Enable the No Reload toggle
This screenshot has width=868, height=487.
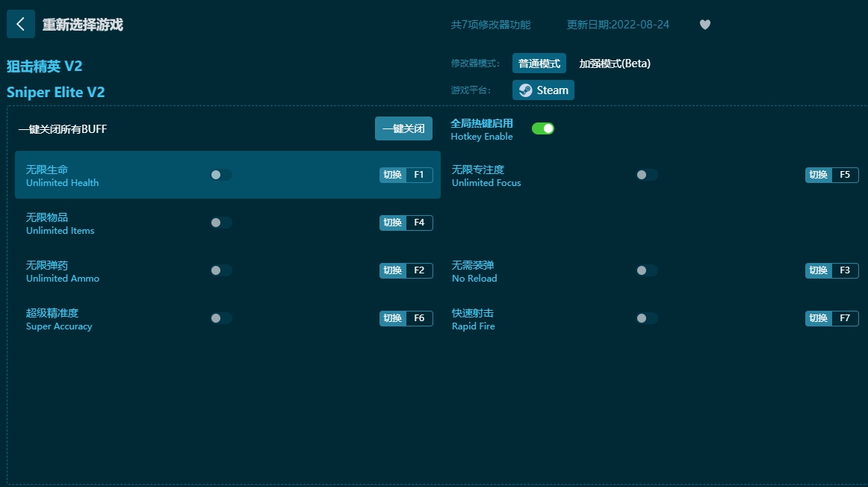(646, 270)
